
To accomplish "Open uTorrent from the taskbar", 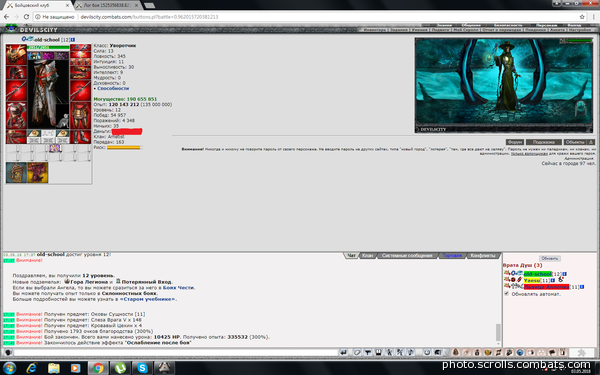I will coord(120,368).
